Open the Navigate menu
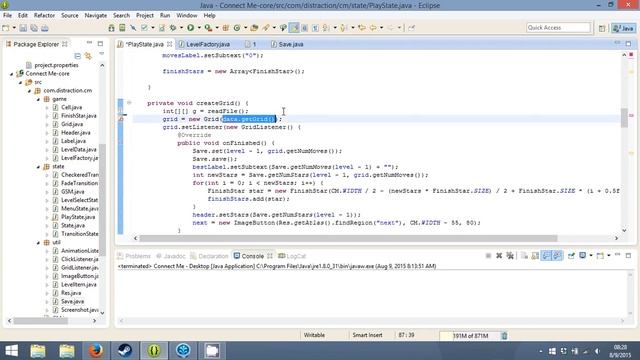Viewport: 640px width, 360px height. pos(96,16)
